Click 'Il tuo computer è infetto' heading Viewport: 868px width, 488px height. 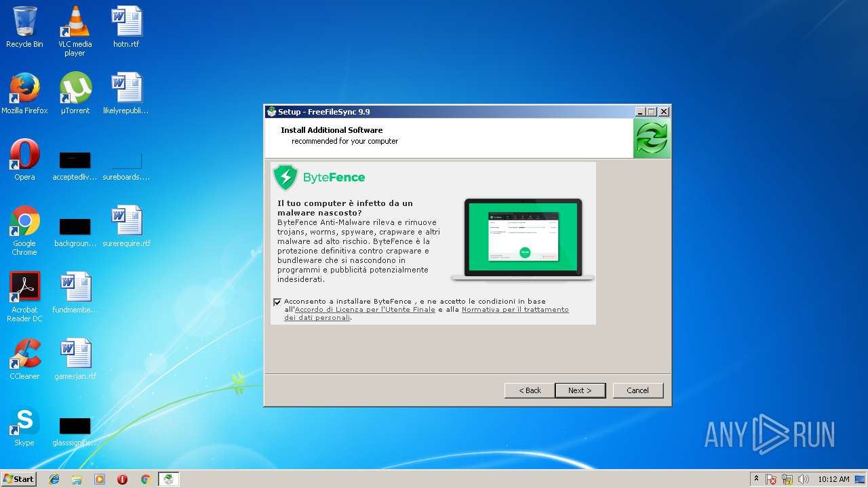click(344, 208)
